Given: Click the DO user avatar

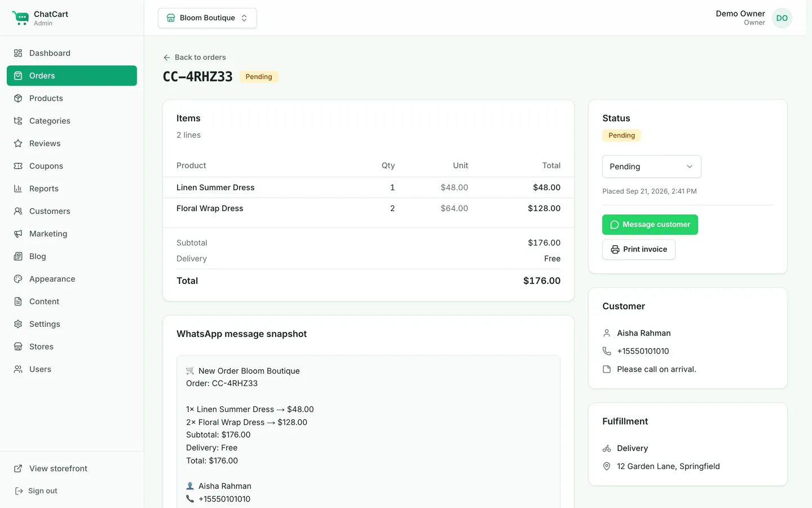Looking at the screenshot, I should tap(782, 18).
